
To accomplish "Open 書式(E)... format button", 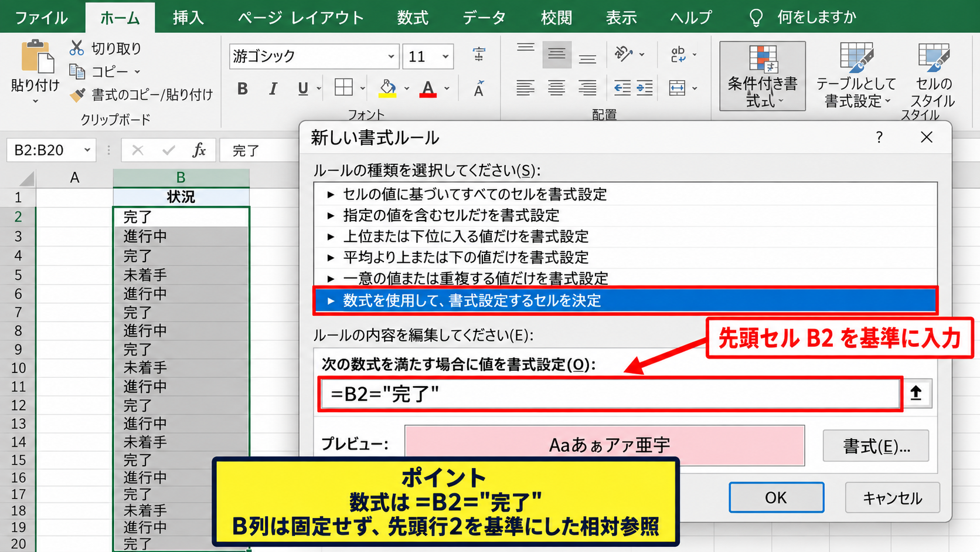I will click(x=876, y=446).
